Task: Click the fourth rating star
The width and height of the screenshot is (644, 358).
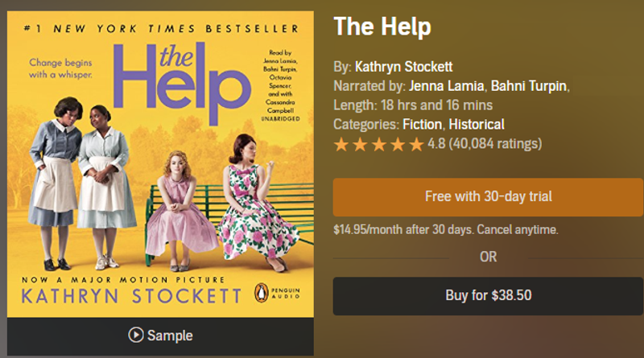Action: (397, 145)
